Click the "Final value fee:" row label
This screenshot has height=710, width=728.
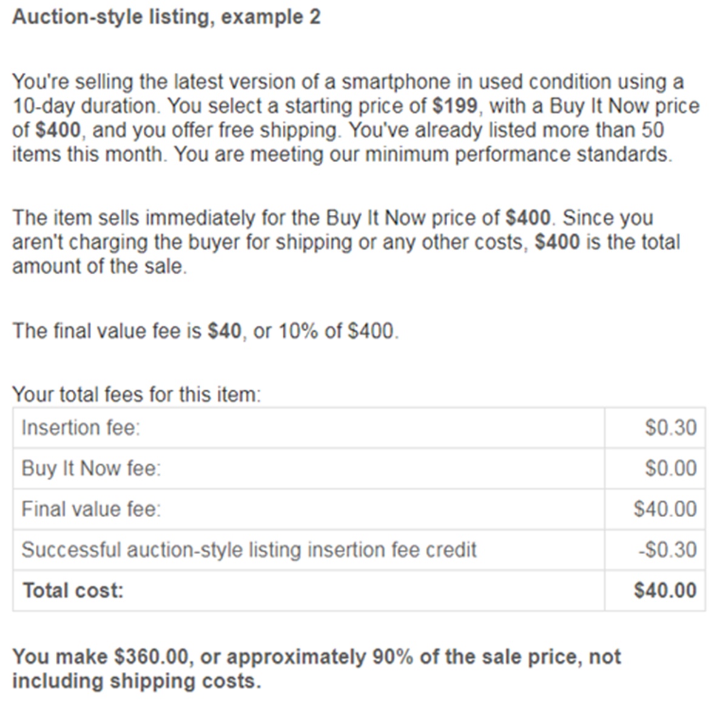[x=92, y=509]
